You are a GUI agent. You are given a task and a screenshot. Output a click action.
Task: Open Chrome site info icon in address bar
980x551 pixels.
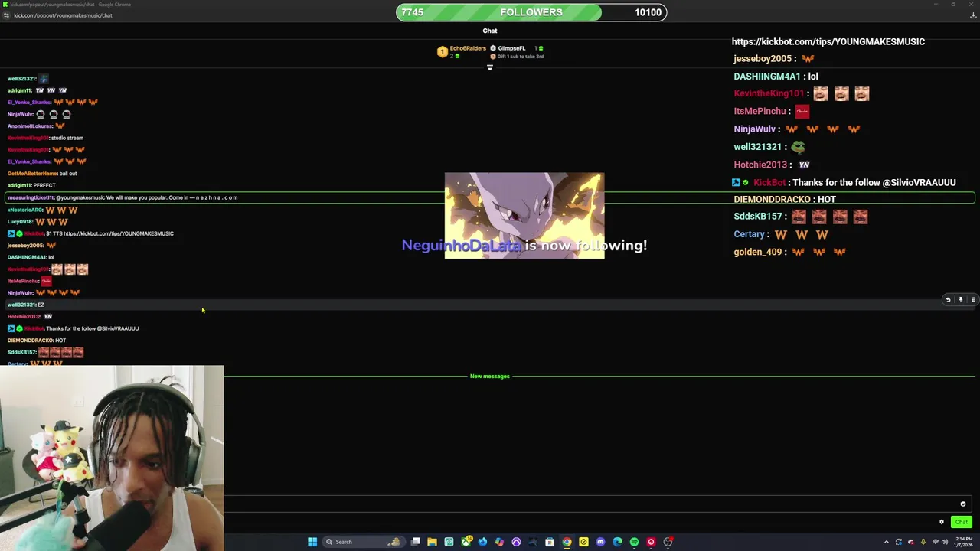point(7,15)
